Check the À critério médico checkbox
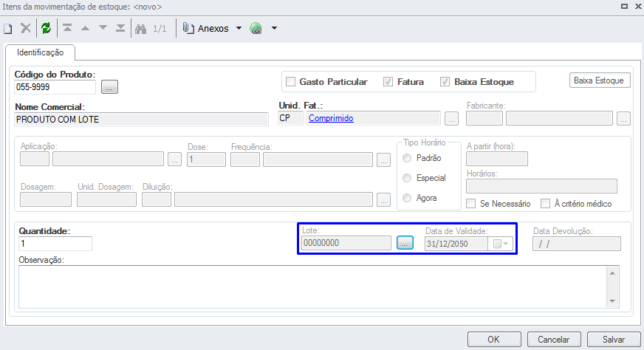This screenshot has width=644, height=350. click(545, 203)
